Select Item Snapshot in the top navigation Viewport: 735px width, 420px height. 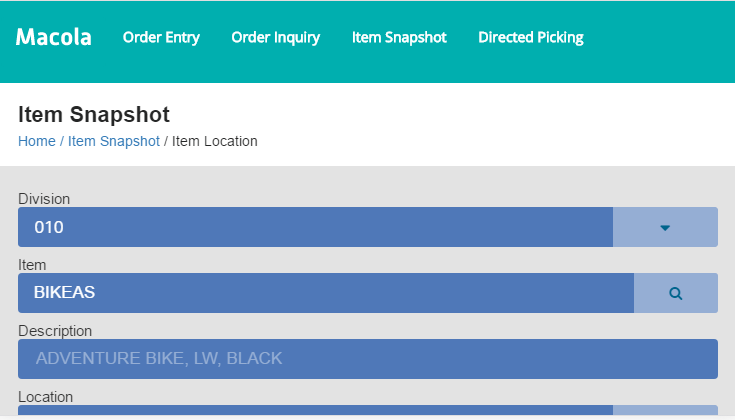pyautogui.click(x=399, y=38)
